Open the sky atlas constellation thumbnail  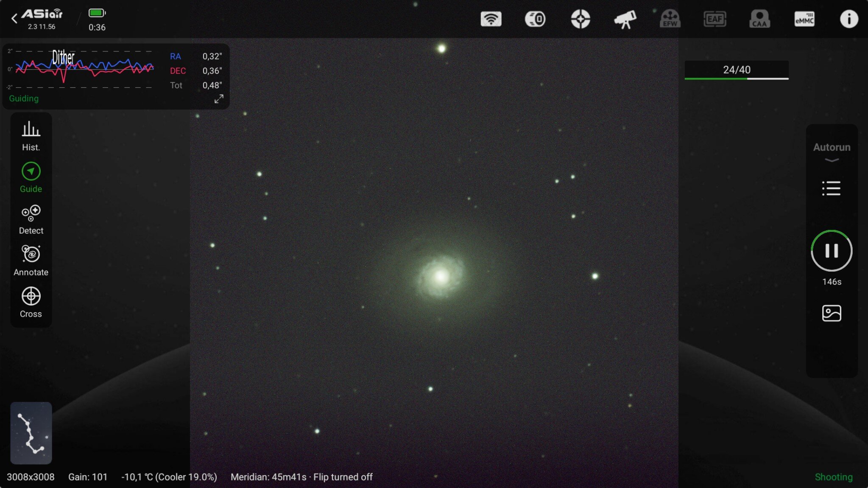click(31, 433)
